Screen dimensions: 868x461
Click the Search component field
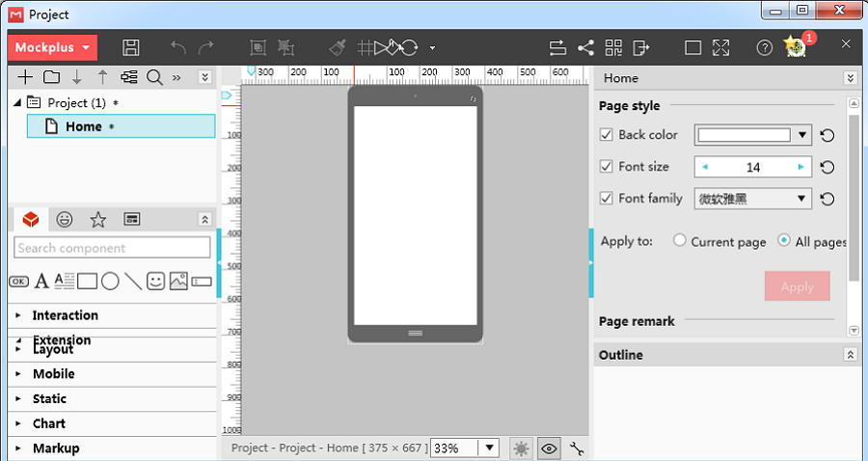click(x=113, y=248)
